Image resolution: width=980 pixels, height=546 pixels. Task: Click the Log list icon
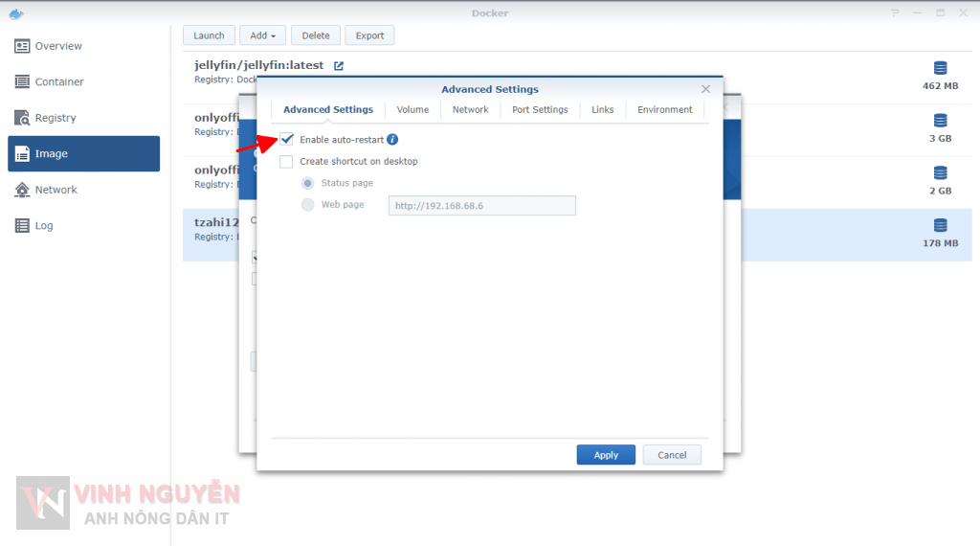[22, 226]
